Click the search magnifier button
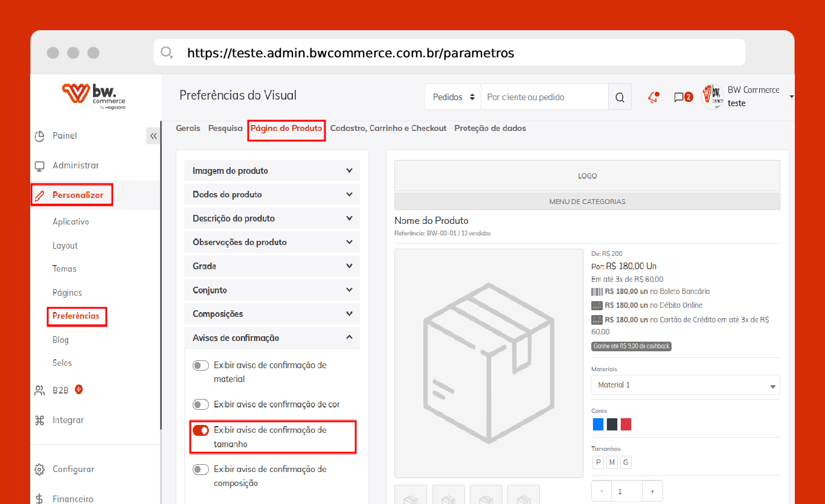Screen dimensions: 825x504 [x=620, y=97]
